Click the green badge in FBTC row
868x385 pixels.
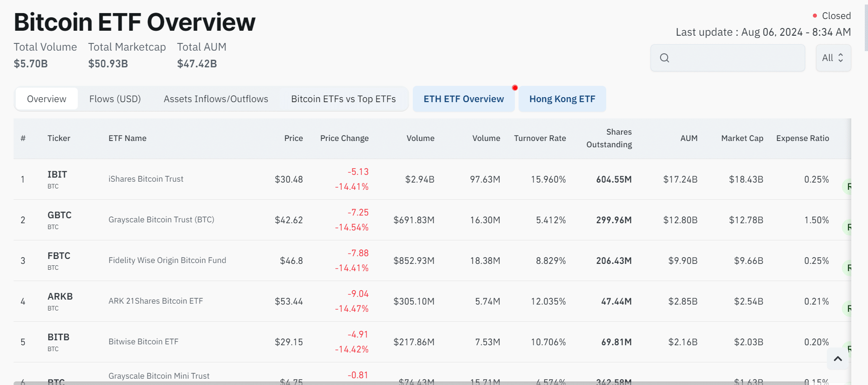pyautogui.click(x=847, y=268)
